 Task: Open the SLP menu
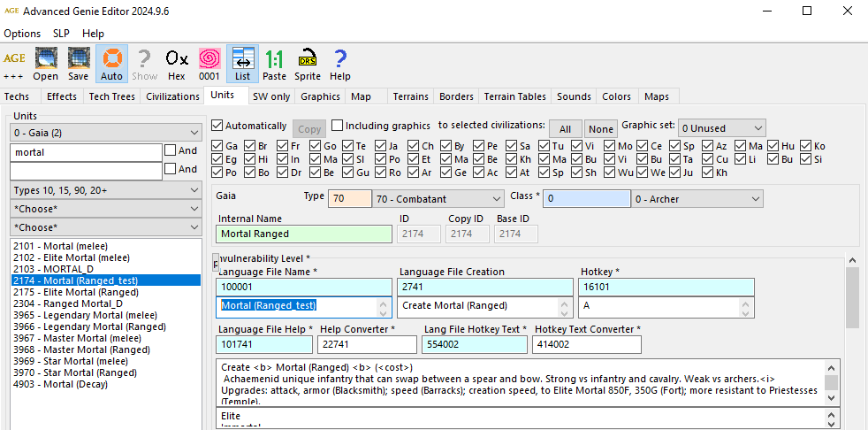pyautogui.click(x=61, y=34)
